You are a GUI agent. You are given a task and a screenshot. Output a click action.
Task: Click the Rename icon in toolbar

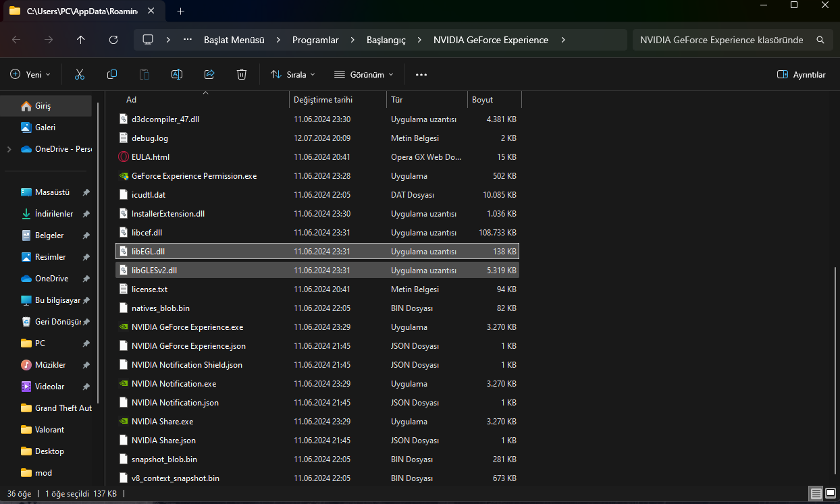coord(177,74)
